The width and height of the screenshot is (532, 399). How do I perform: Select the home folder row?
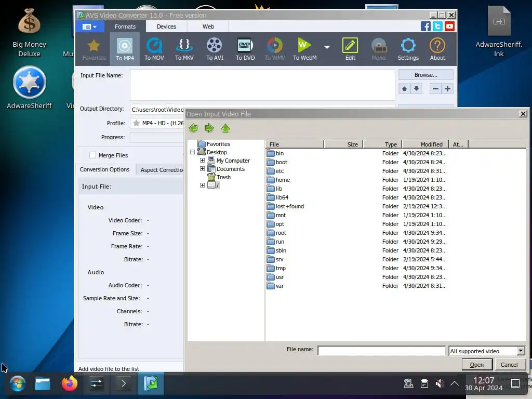[x=356, y=180]
